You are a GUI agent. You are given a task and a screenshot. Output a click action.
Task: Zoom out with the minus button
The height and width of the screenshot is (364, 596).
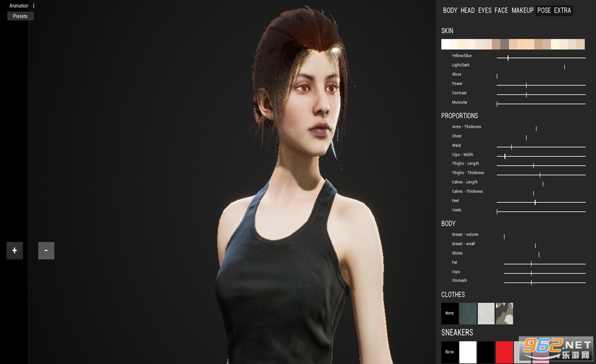coord(46,250)
